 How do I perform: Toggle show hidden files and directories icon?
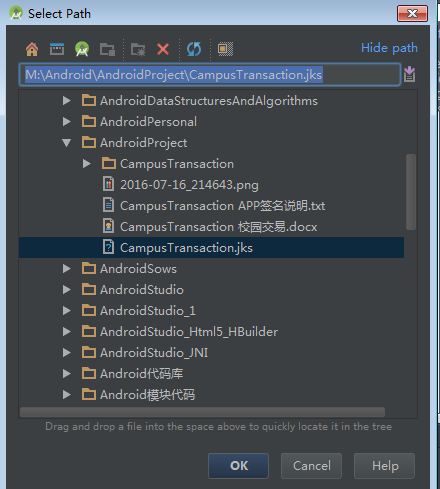[x=225, y=49]
